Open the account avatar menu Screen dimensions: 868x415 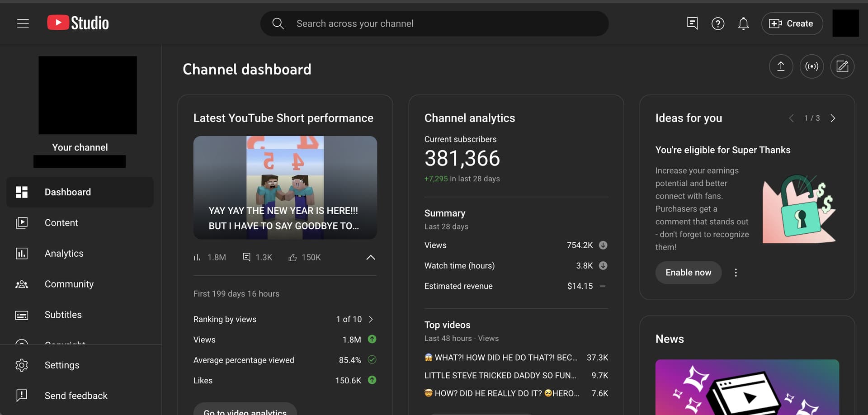(845, 23)
